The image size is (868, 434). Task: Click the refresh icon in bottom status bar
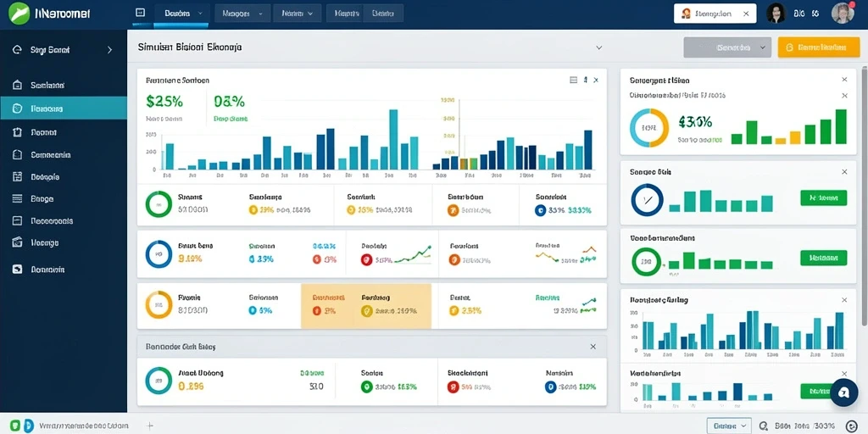click(x=851, y=426)
